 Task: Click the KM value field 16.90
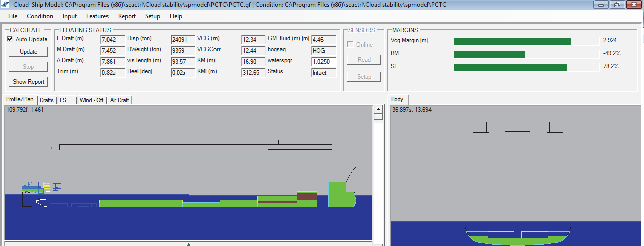253,61
